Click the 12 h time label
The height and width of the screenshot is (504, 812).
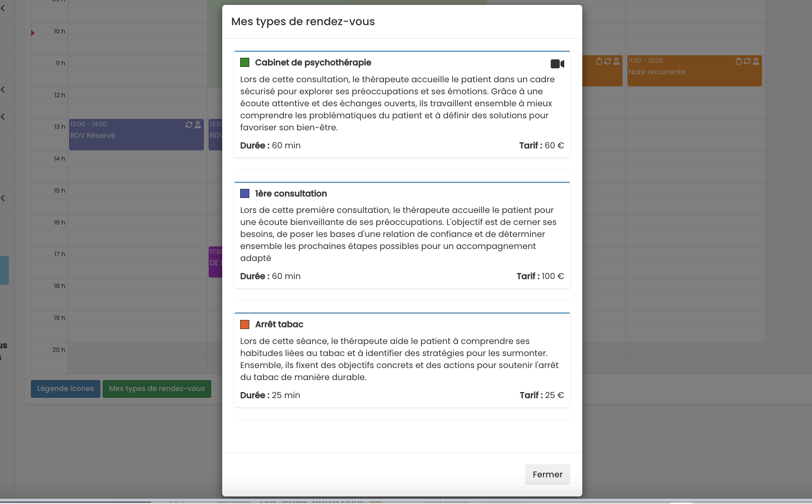tap(59, 95)
